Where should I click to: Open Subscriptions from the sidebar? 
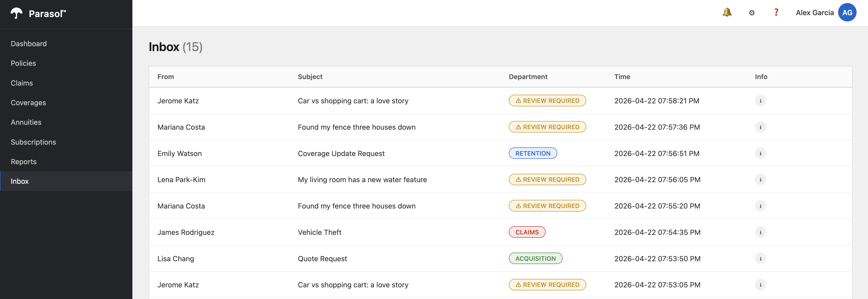click(x=33, y=142)
